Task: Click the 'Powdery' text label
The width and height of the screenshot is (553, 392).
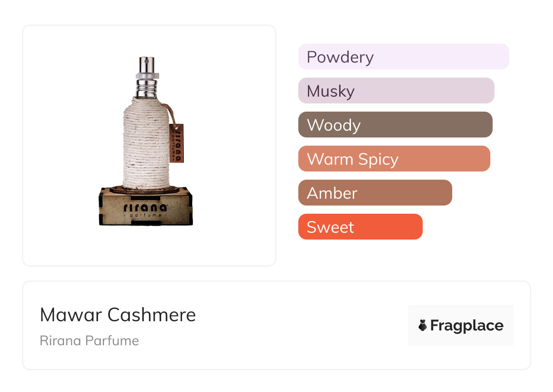Action: 340,57
